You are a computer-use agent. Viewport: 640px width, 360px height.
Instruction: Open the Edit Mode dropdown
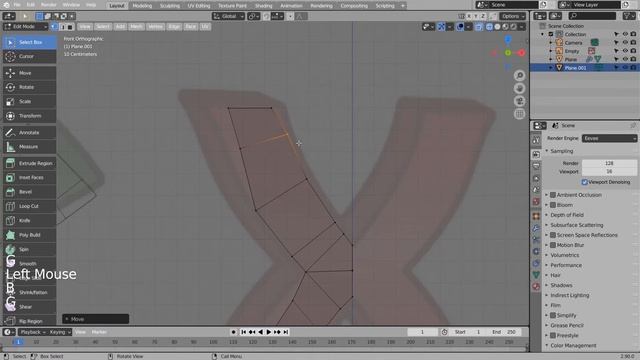[26, 27]
